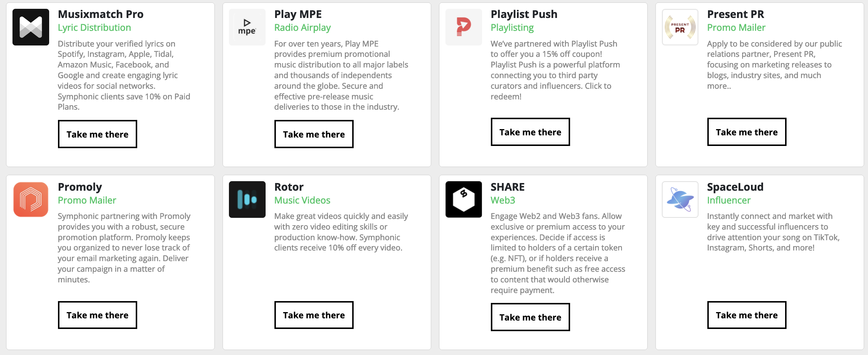Open Musixmatch Pro via Take me there
Viewport: 868px width, 355px height.
pos(98,134)
